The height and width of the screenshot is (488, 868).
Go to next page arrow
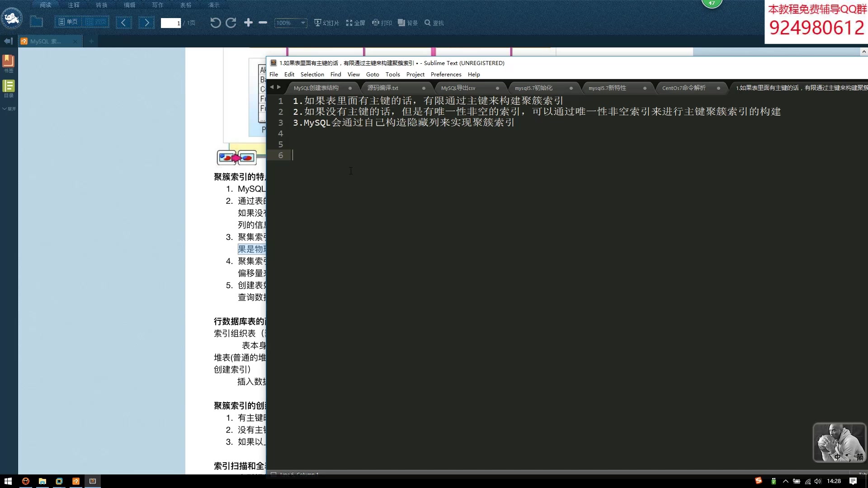coord(146,23)
